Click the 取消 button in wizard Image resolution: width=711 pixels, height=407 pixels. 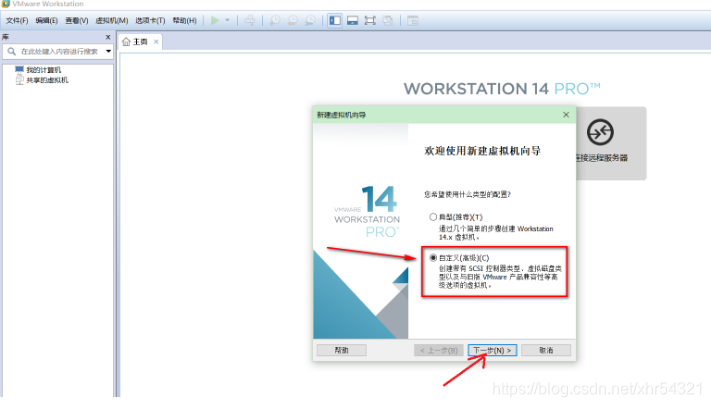pos(546,350)
